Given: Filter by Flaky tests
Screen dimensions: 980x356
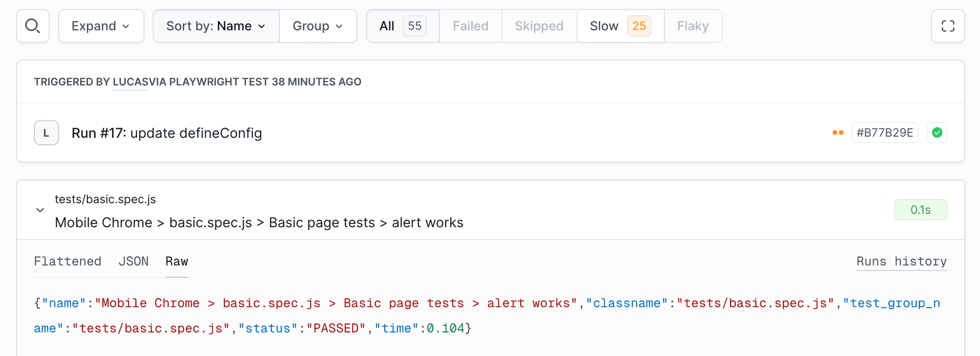Looking at the screenshot, I should tap(692, 26).
